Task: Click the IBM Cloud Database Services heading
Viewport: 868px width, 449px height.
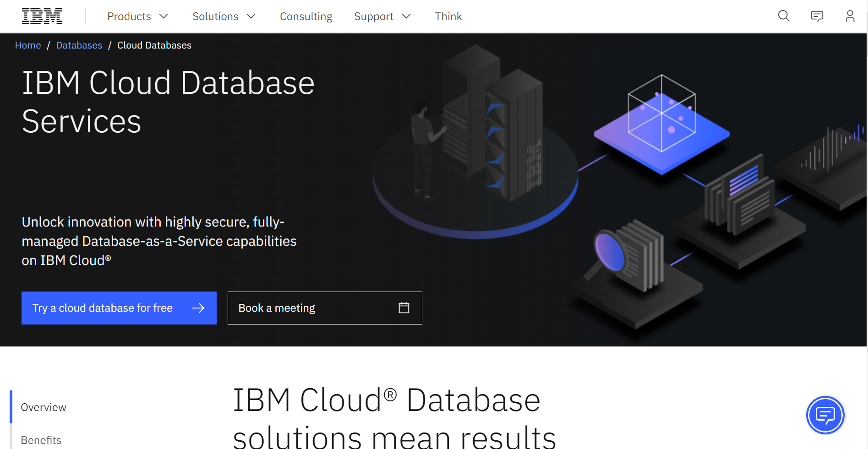Action: (x=168, y=102)
